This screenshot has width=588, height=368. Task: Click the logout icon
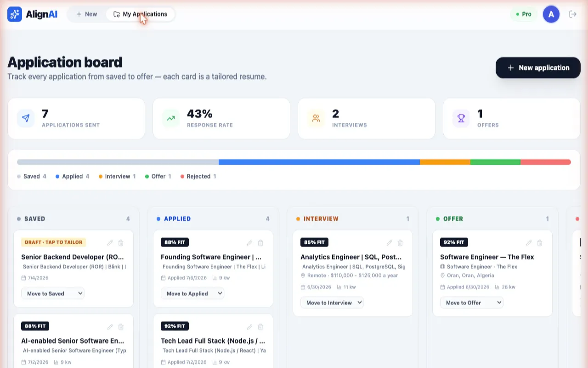[573, 14]
